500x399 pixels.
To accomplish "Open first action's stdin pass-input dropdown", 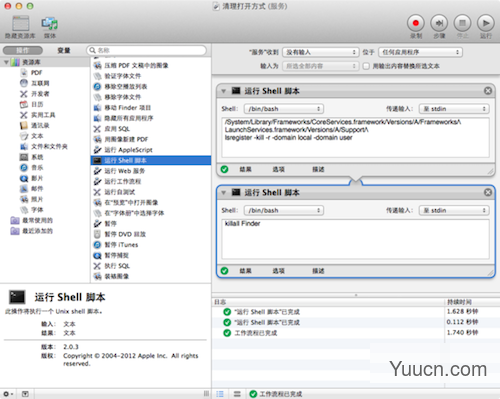I will click(x=454, y=109).
